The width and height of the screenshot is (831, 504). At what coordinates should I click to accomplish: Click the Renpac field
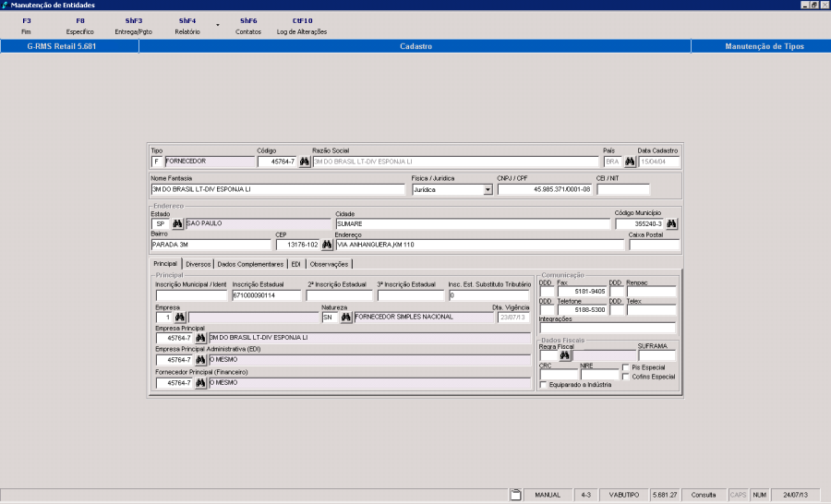click(651, 292)
